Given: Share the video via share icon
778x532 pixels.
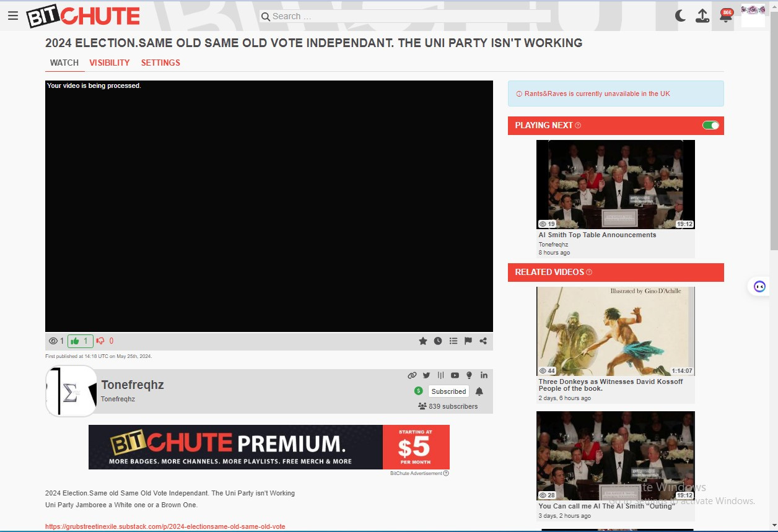Looking at the screenshot, I should (483, 341).
